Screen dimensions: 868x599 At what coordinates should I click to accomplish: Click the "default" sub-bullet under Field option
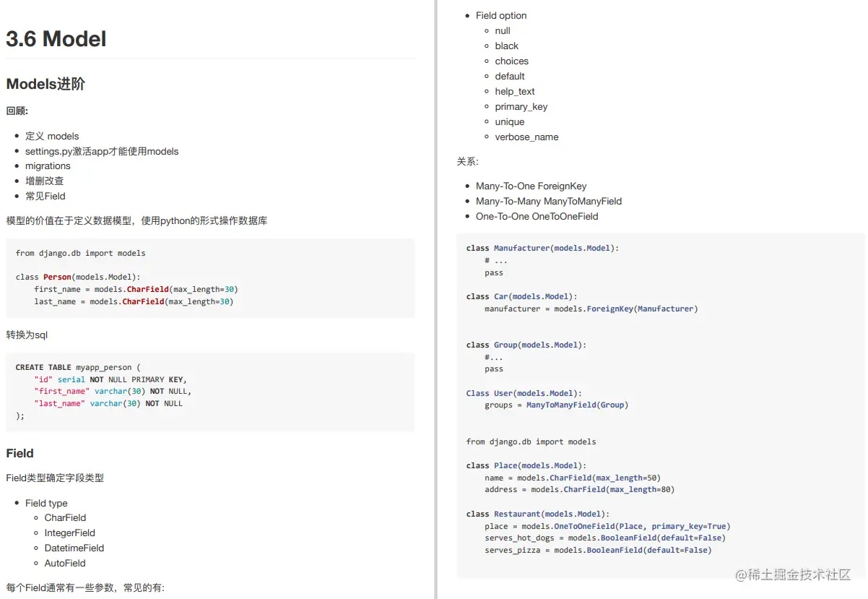510,76
